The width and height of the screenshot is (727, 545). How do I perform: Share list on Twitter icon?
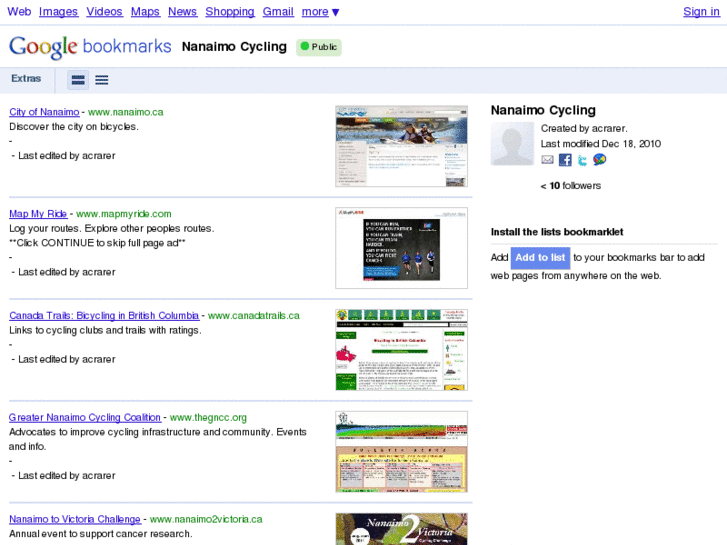pyautogui.click(x=582, y=160)
